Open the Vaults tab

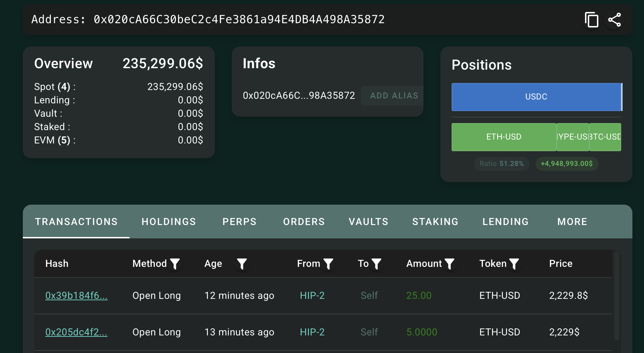click(369, 222)
